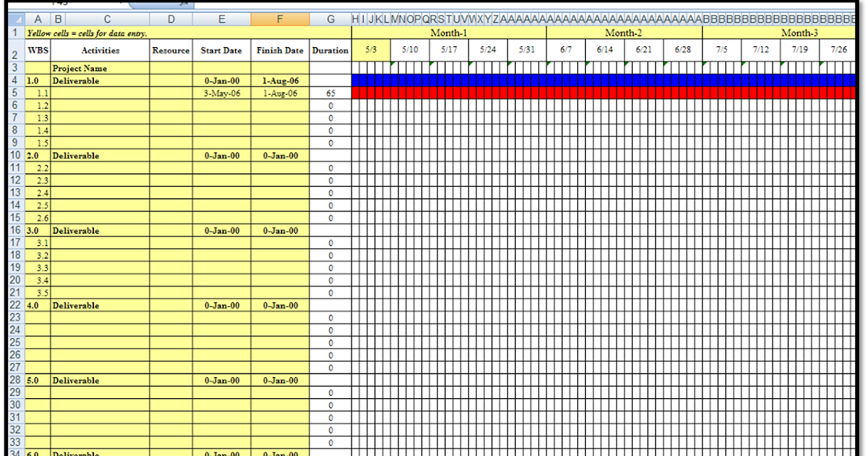Click Deliverable cell in row 10
The width and height of the screenshot is (868, 456).
coord(100,156)
